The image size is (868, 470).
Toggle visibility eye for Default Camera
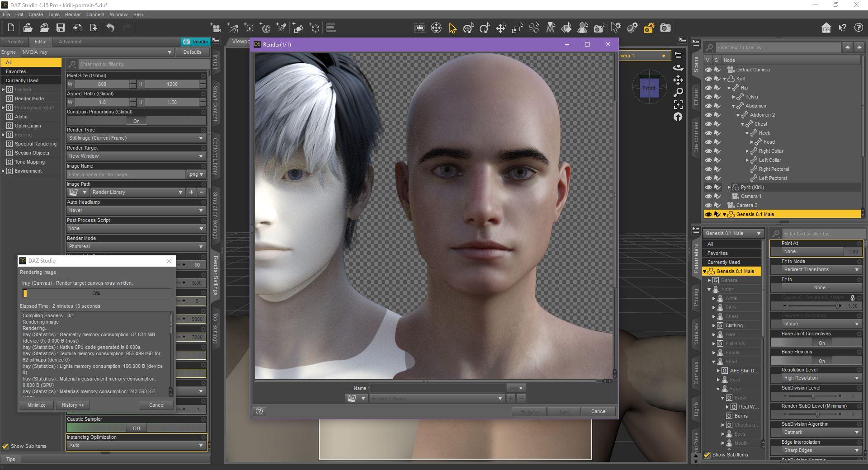(x=708, y=70)
